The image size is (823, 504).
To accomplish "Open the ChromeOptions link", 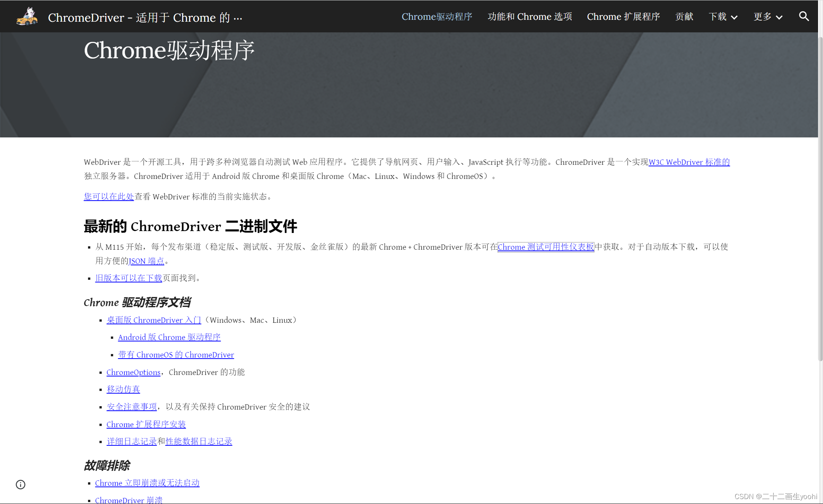I will [133, 372].
